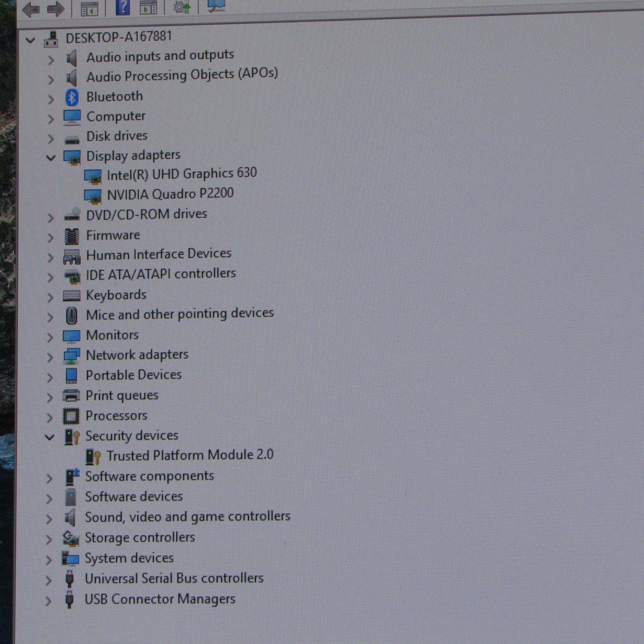Screen dimensions: 644x644
Task: Click the gear-with-green-arrow update driver icon
Action: pyautogui.click(x=182, y=6)
